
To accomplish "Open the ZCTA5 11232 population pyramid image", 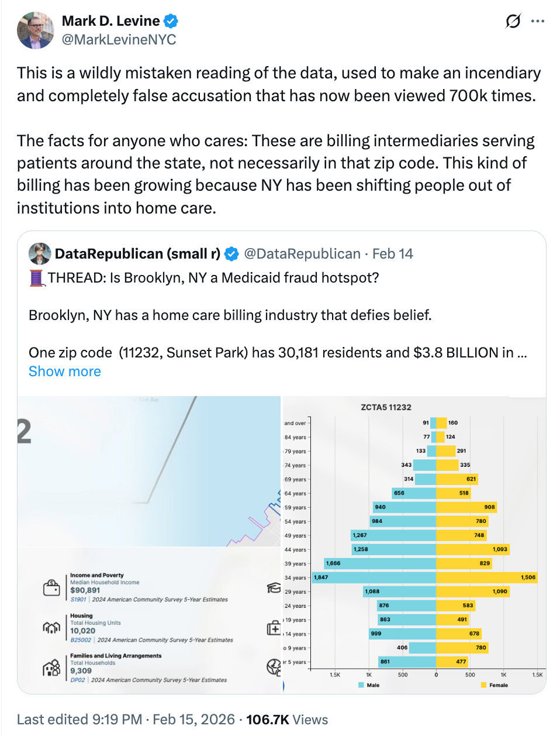I will point(414,544).
